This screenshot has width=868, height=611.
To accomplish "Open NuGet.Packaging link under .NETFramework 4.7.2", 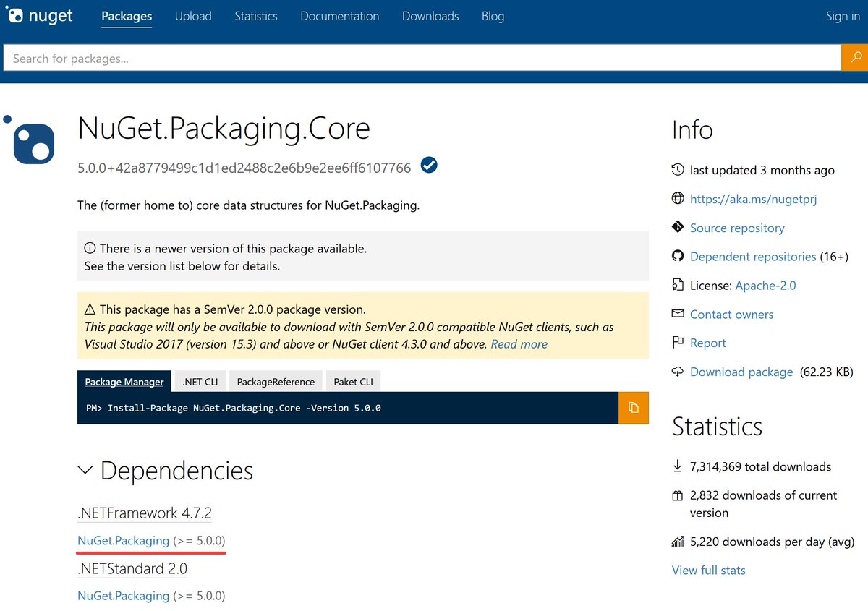I will (123, 541).
